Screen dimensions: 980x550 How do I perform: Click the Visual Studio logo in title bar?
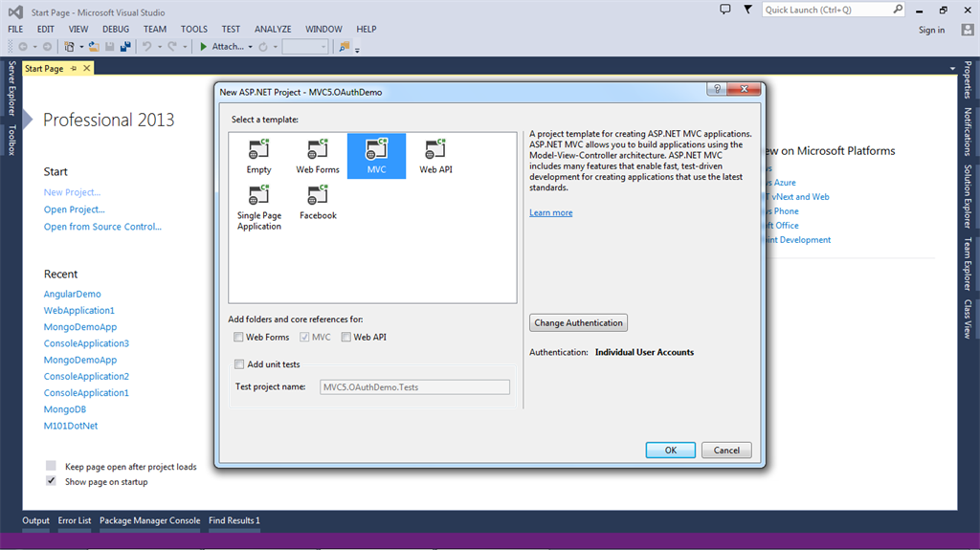pyautogui.click(x=15, y=11)
